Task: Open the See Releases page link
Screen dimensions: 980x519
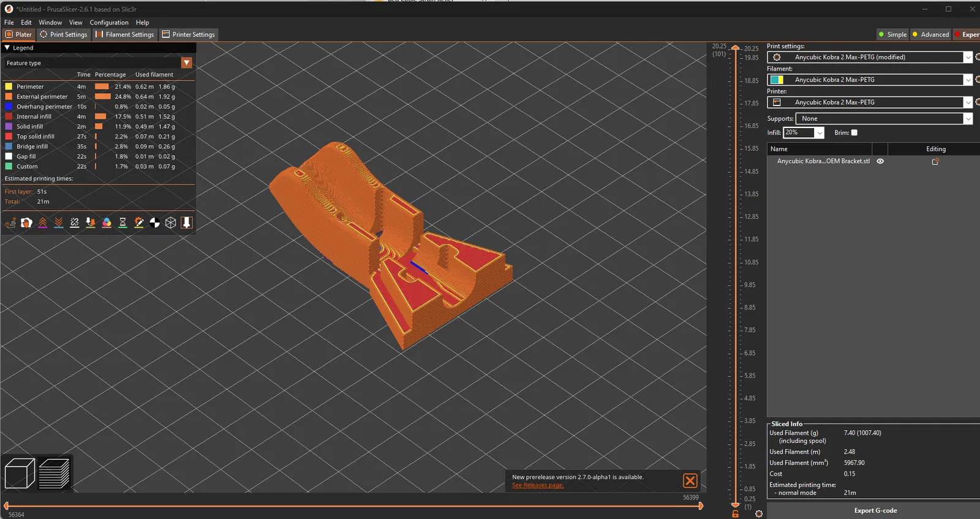Action: coord(538,485)
